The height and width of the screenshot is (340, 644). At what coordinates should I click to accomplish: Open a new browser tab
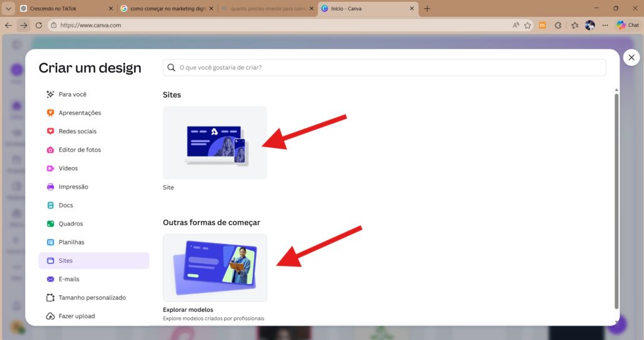pyautogui.click(x=427, y=9)
